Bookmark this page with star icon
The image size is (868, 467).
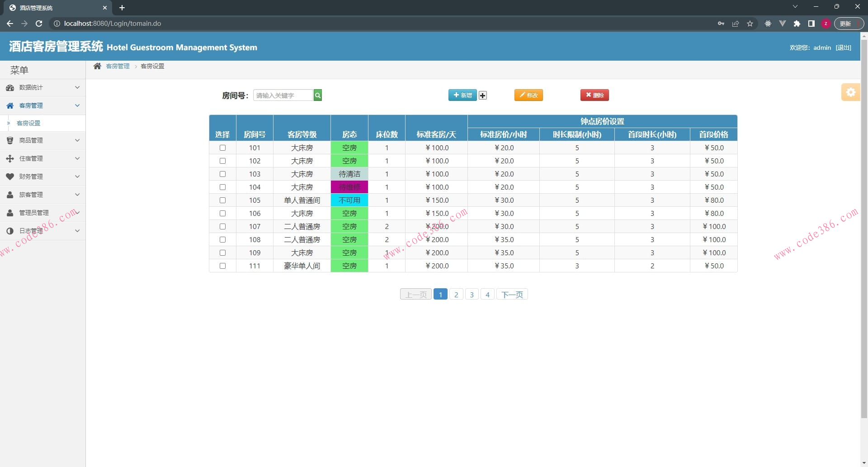coord(750,24)
